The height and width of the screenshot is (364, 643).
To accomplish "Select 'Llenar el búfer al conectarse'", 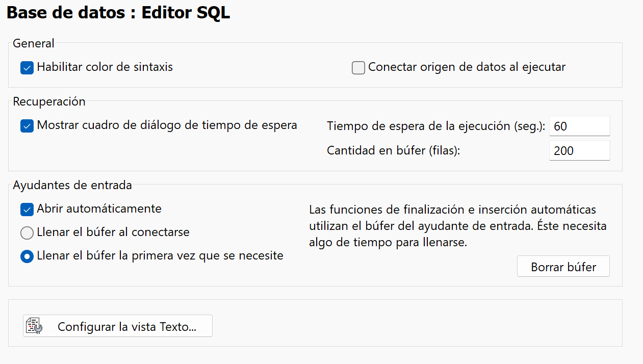I will pos(27,232).
